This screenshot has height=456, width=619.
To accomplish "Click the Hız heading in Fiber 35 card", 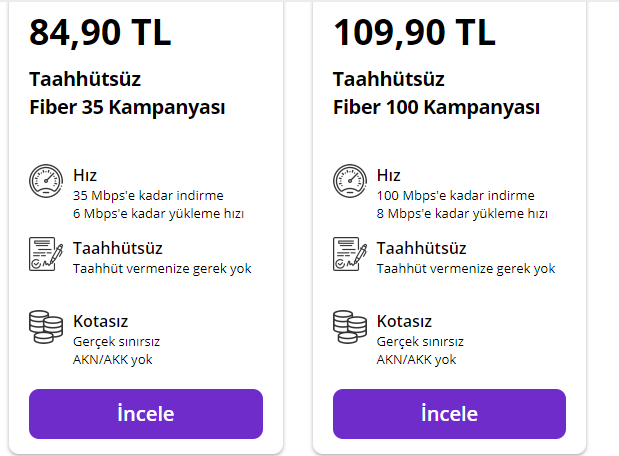I will pos(85,175).
